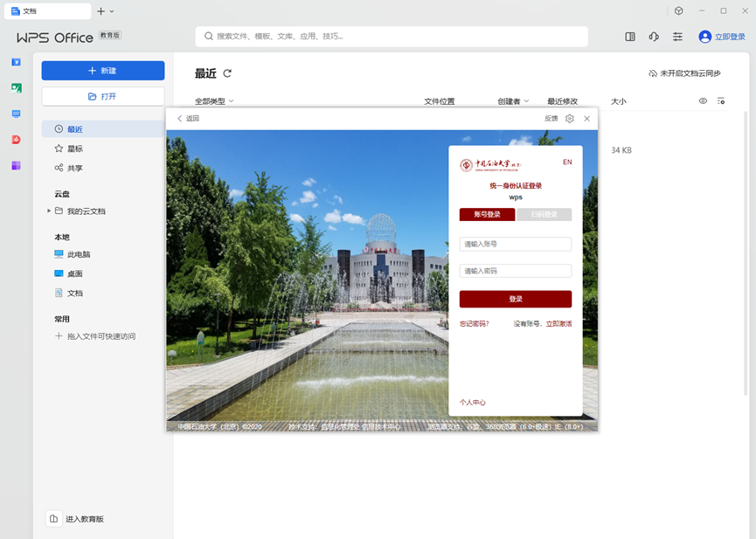Viewport: 756px width, 539px height.
Task: Toggle the split panel view icon
Action: pos(630,37)
